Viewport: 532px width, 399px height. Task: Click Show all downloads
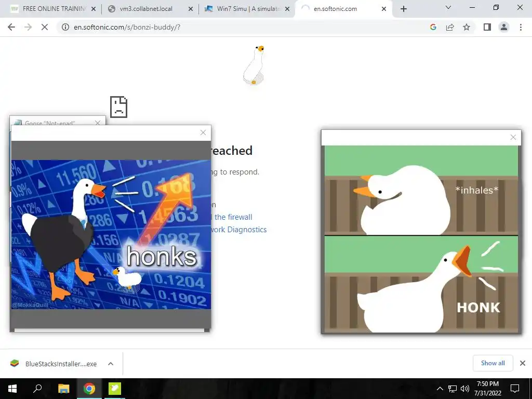[493, 363]
